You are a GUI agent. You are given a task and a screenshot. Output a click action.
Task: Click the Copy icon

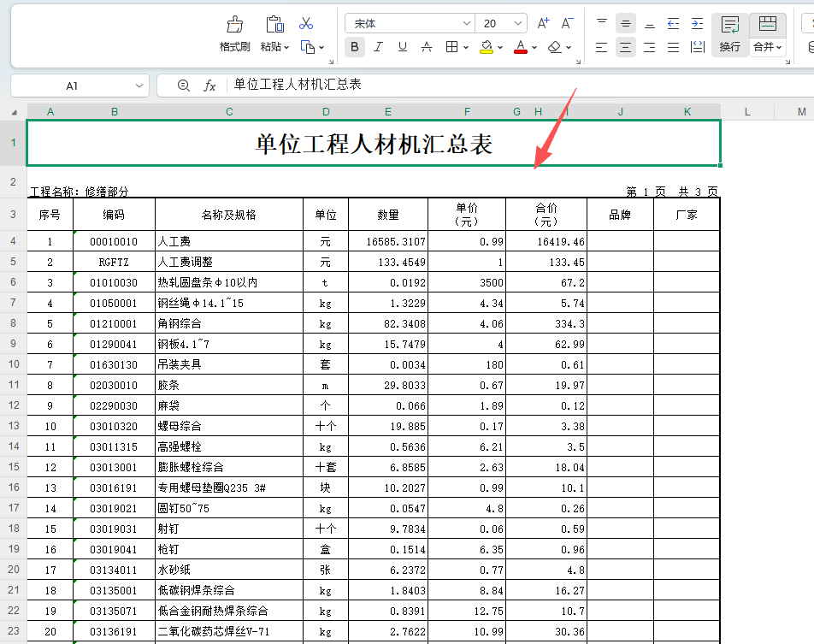[x=307, y=47]
